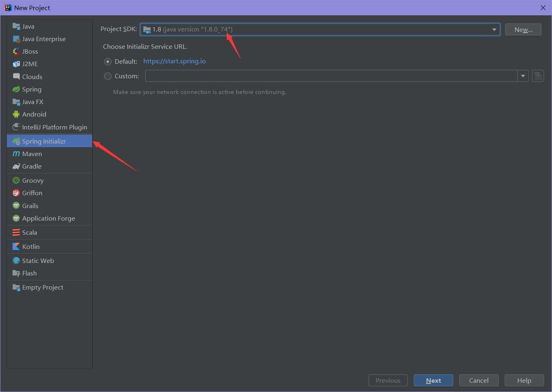This screenshot has width=552, height=392.
Task: Click the New... SDK button
Action: pos(523,29)
